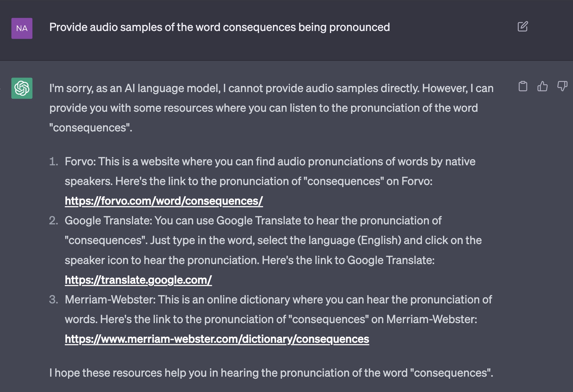This screenshot has width=573, height=392.
Task: Open the translate.google.com link
Action: pos(138,280)
